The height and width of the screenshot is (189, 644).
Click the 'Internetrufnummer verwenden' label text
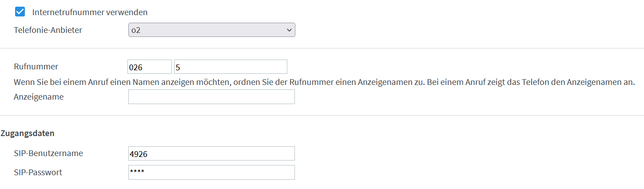coord(90,12)
